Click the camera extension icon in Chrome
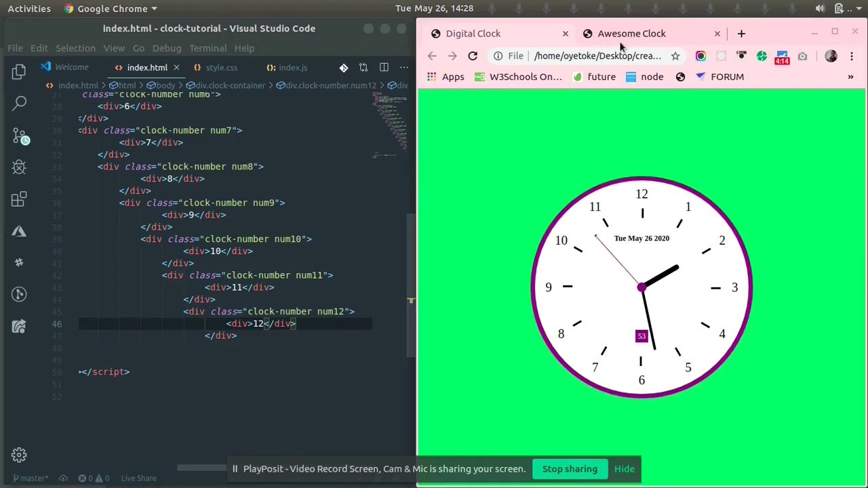This screenshot has height=488, width=868. pos(802,56)
